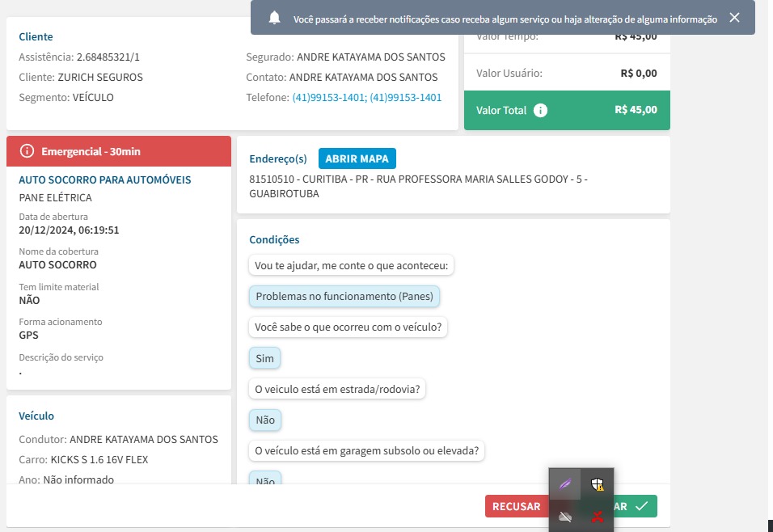Click the Cliente section heading
The height and width of the screenshot is (532, 773).
pyautogui.click(x=36, y=36)
